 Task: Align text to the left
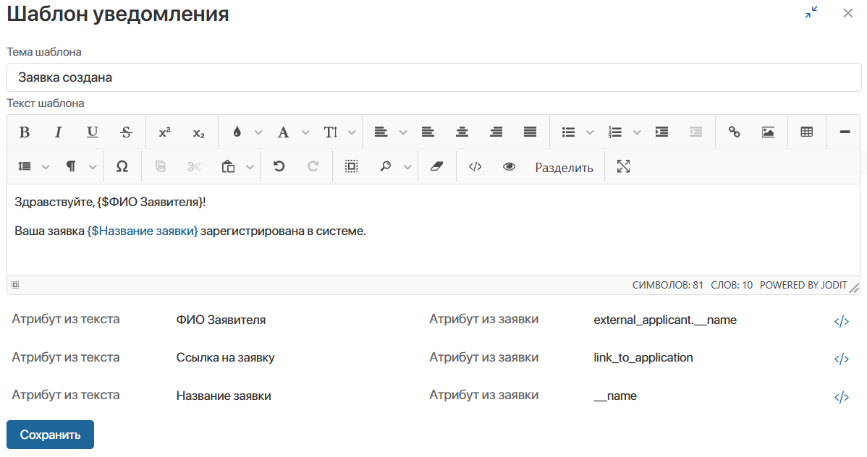tap(427, 133)
